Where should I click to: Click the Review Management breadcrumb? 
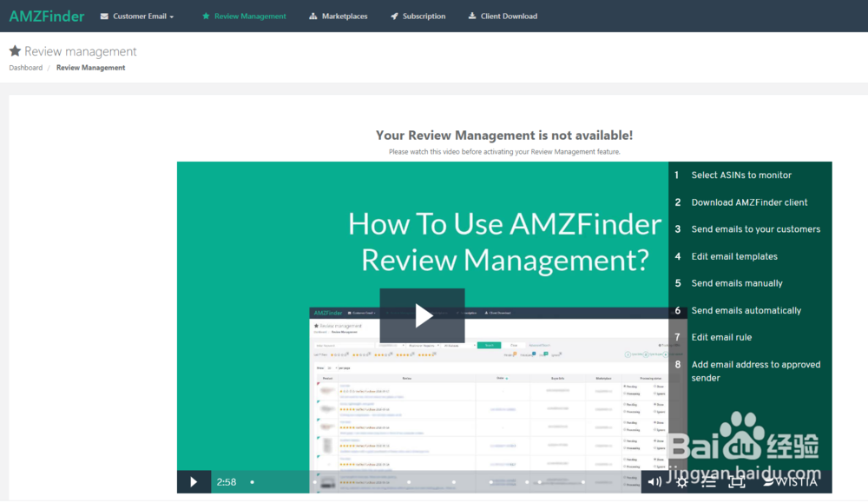click(91, 68)
